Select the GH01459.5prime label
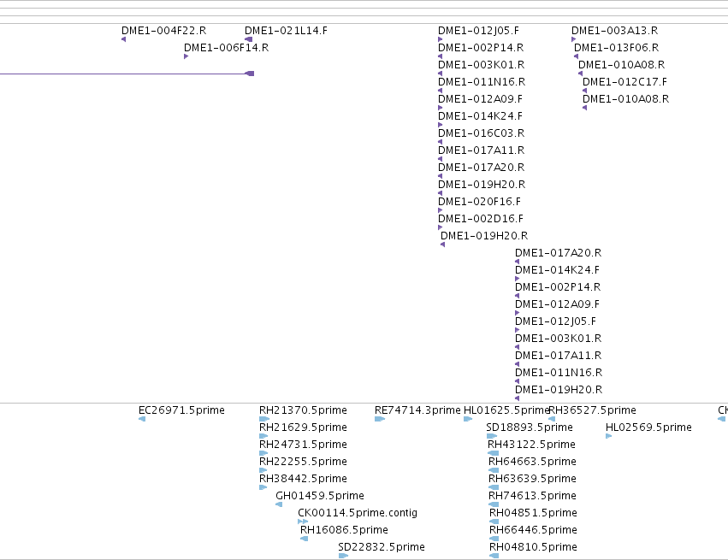The image size is (728, 560). pos(320,496)
